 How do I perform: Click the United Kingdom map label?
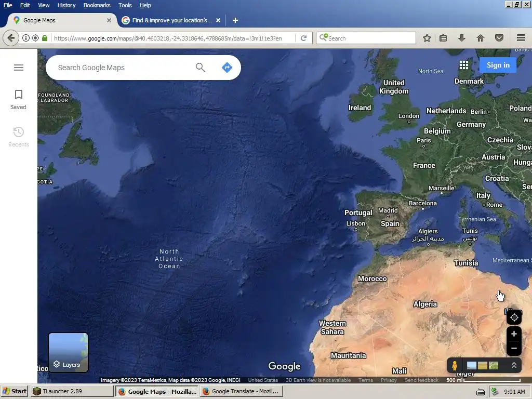click(394, 87)
